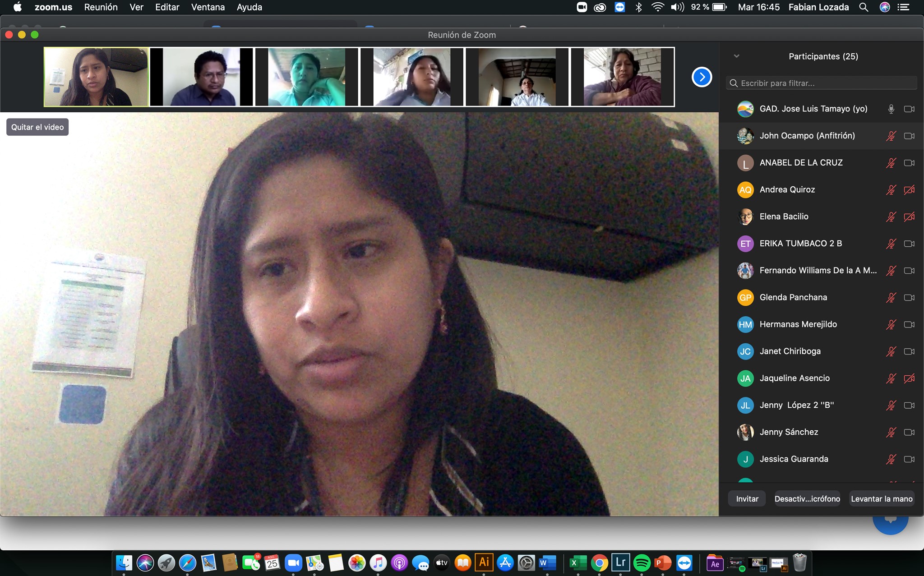Click muted microphone icon for Elena Bacilio

[x=891, y=217]
